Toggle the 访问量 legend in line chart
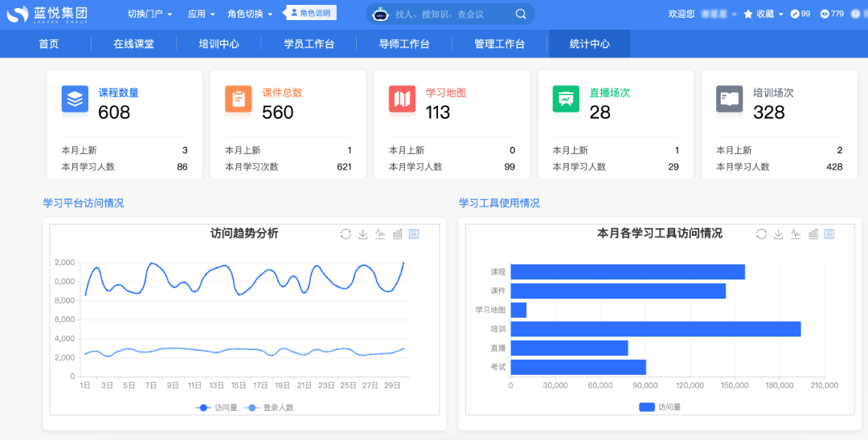The image size is (868, 440). [x=216, y=408]
